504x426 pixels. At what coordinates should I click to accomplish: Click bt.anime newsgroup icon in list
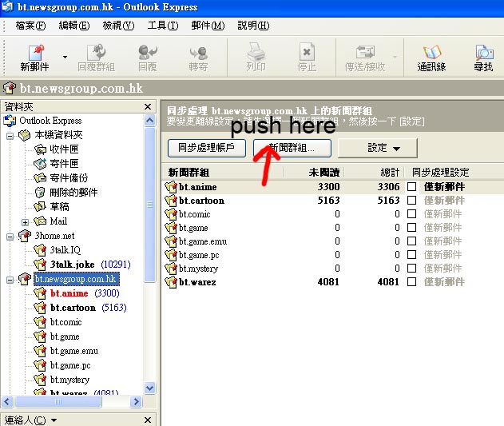point(171,186)
